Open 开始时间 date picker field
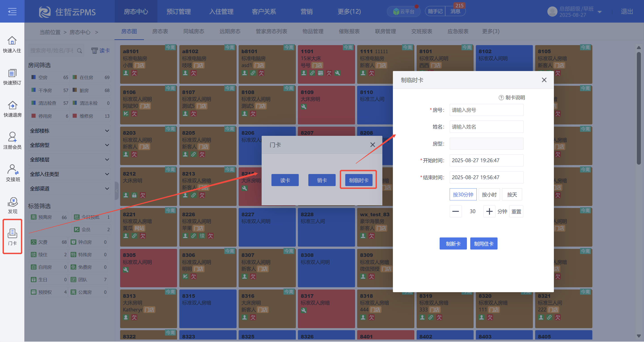644x342 pixels. tap(486, 160)
